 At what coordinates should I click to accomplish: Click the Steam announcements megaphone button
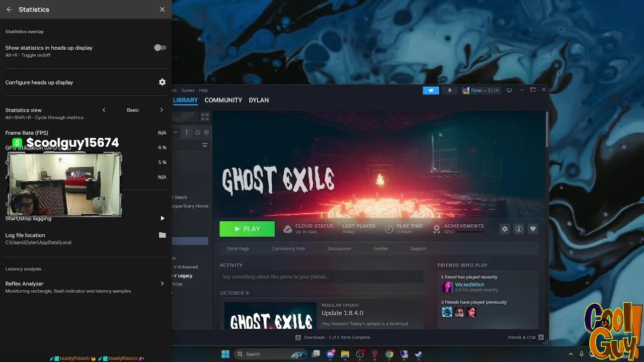point(431,90)
